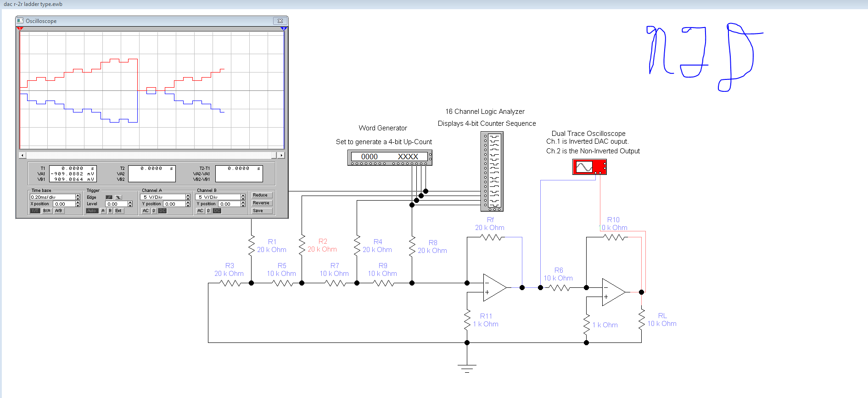Click Channel A 5 V/Div field
The image size is (868, 398).
click(x=163, y=197)
